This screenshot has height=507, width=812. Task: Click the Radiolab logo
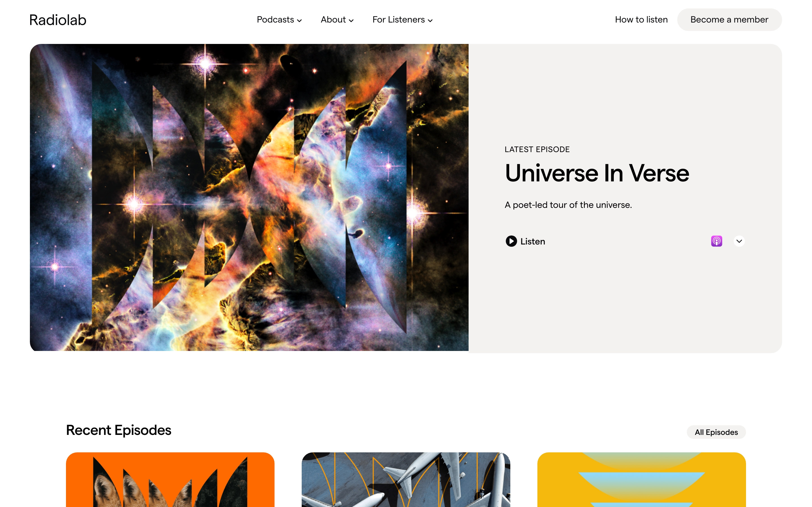coord(58,20)
